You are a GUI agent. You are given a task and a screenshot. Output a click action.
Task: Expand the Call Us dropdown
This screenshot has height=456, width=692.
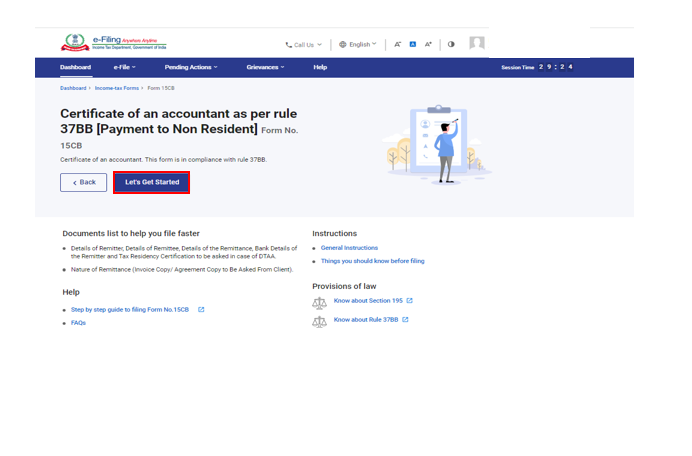[304, 45]
